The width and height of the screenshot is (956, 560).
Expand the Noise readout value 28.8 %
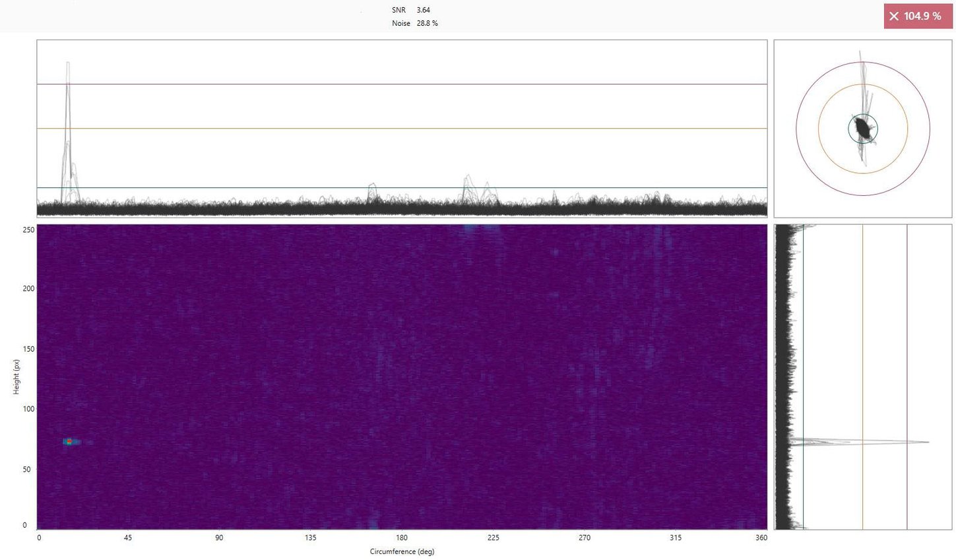(x=427, y=23)
